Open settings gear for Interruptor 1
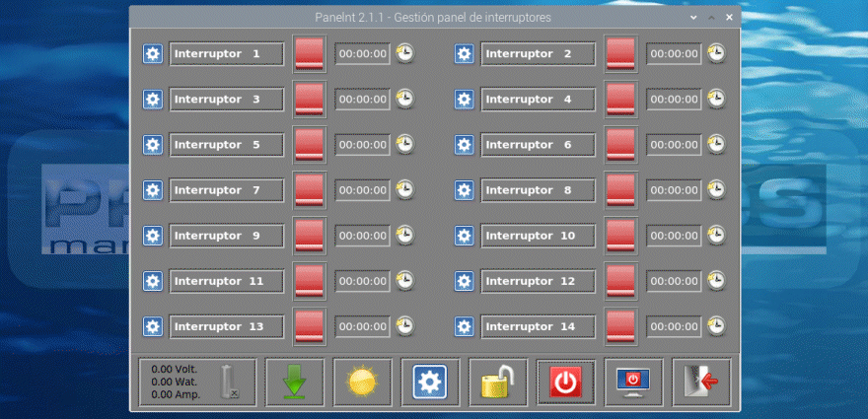 click(152, 53)
